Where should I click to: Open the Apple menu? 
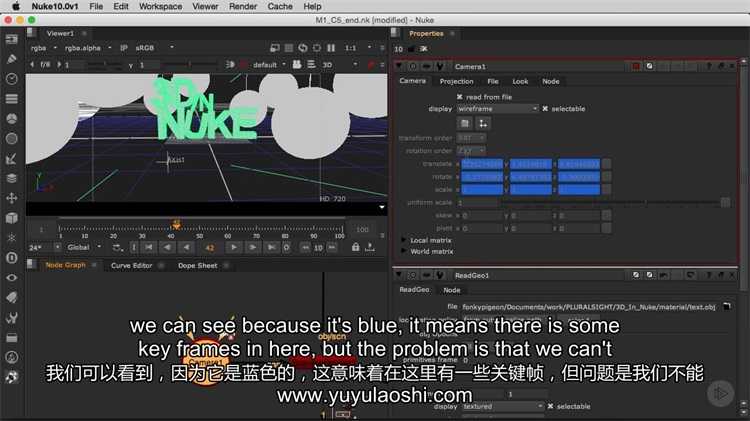[16, 6]
